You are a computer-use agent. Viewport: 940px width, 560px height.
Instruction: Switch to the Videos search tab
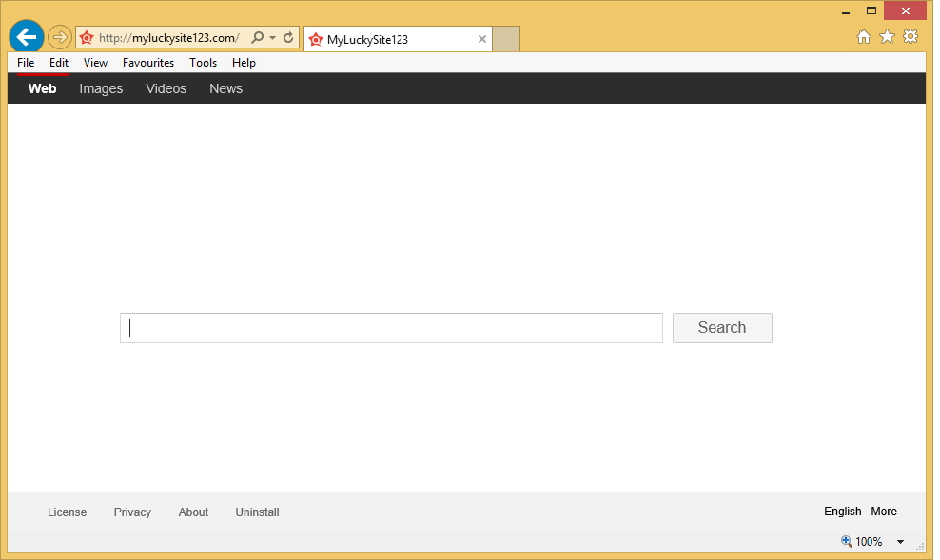166,88
